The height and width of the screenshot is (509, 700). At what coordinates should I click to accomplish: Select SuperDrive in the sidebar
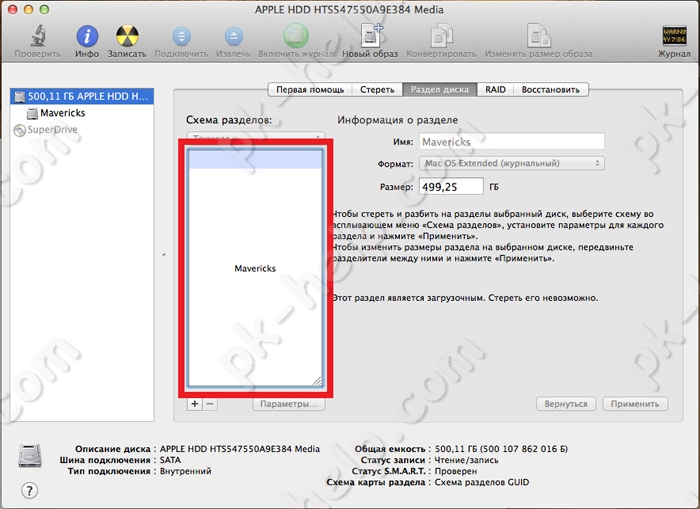point(82,130)
